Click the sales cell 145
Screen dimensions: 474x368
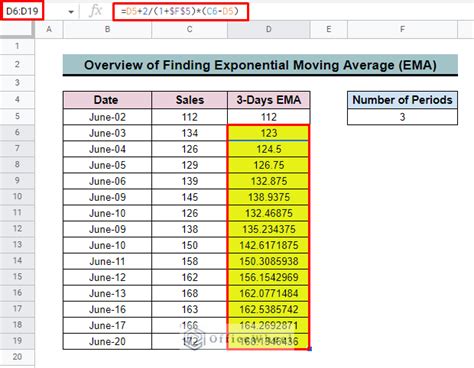(189, 197)
